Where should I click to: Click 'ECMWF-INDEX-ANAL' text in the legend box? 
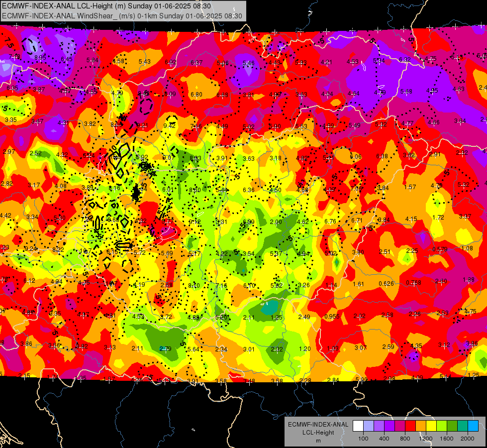pos(318,425)
